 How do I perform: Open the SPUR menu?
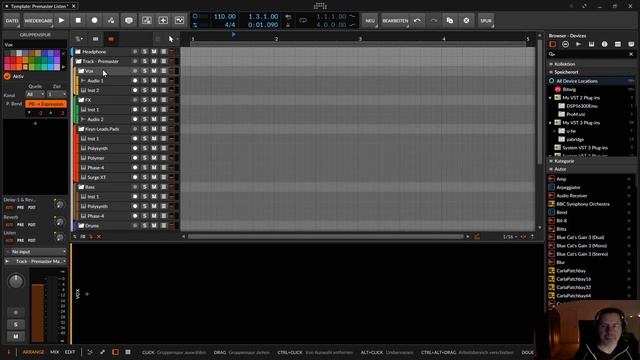(486, 20)
